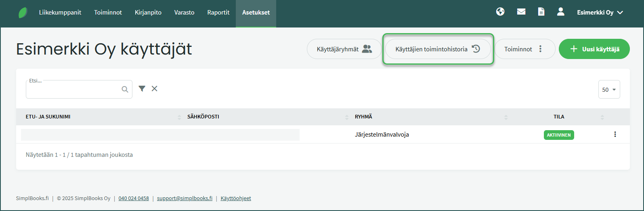Click the magnifying glass search icon
The image size is (644, 211).
pyautogui.click(x=125, y=89)
